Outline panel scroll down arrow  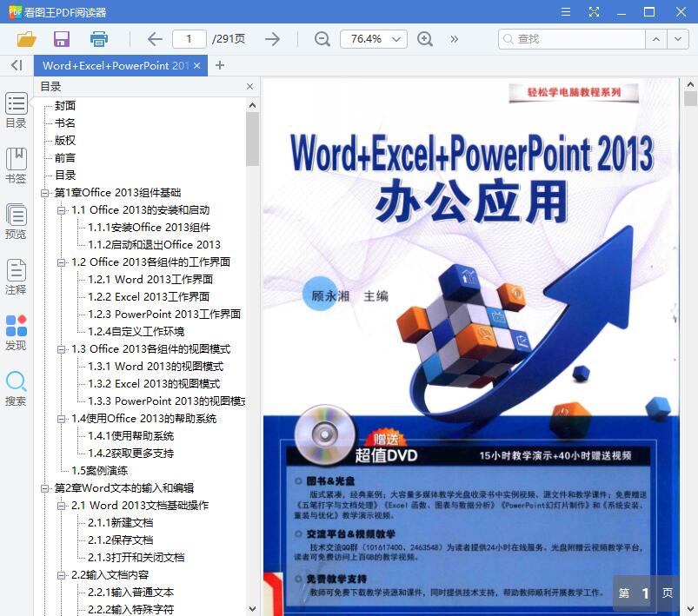(252, 608)
